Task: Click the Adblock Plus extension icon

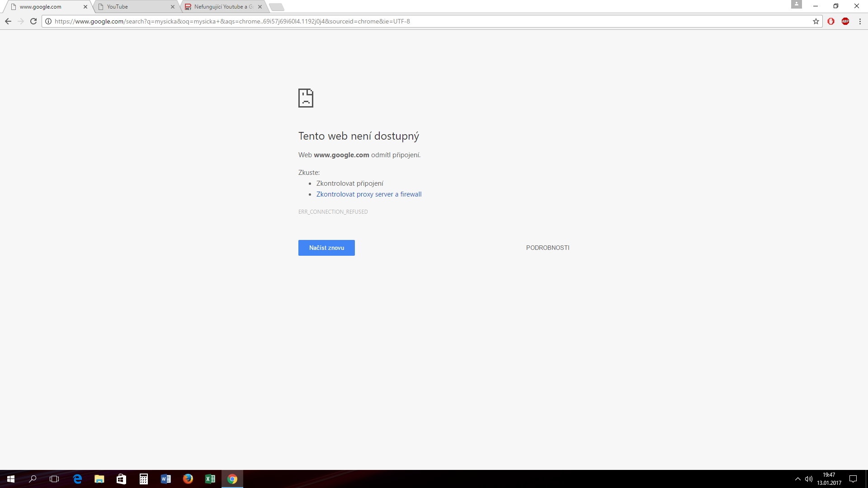Action: (x=845, y=21)
